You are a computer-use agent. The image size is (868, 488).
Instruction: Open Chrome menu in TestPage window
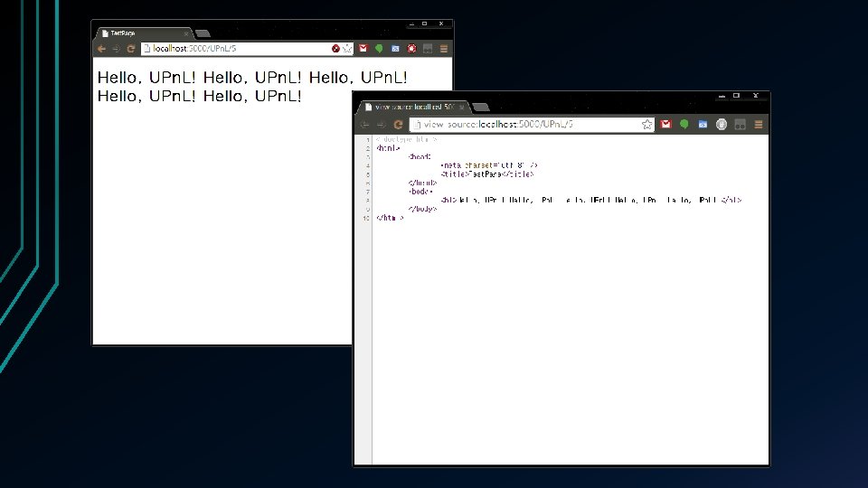tap(443, 49)
